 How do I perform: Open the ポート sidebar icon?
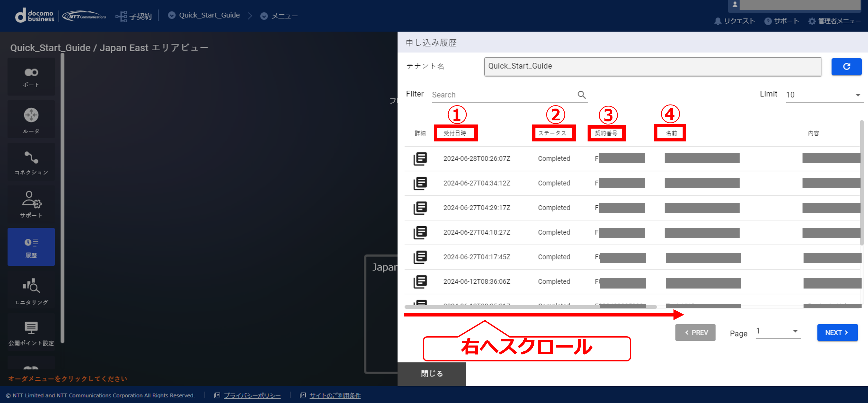(x=31, y=76)
